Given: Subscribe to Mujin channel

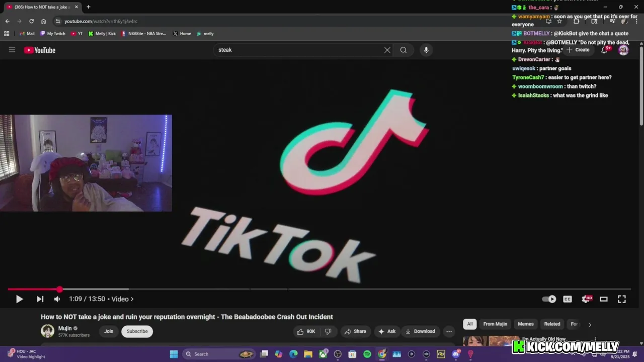Looking at the screenshot, I should pos(137,331).
